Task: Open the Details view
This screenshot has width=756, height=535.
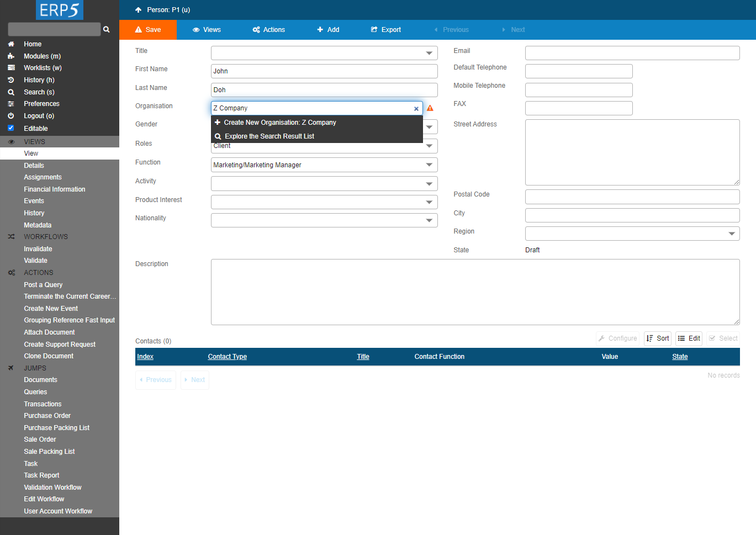Action: 60,166
